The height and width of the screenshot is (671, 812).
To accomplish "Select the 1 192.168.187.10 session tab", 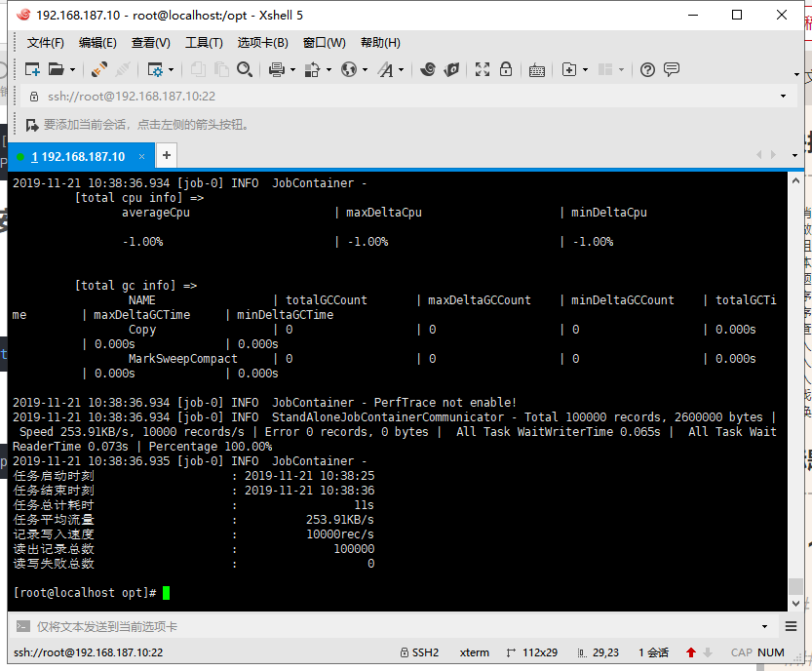I will pyautogui.click(x=78, y=156).
